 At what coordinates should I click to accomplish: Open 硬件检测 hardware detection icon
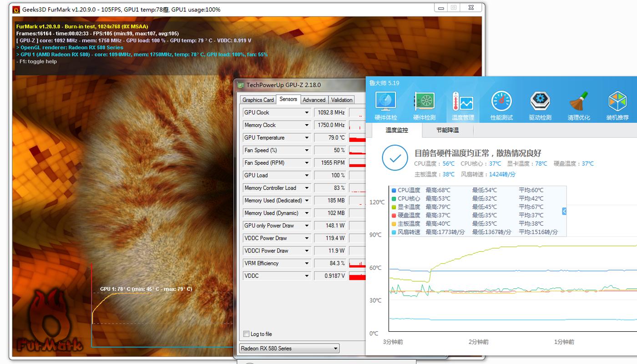(424, 101)
